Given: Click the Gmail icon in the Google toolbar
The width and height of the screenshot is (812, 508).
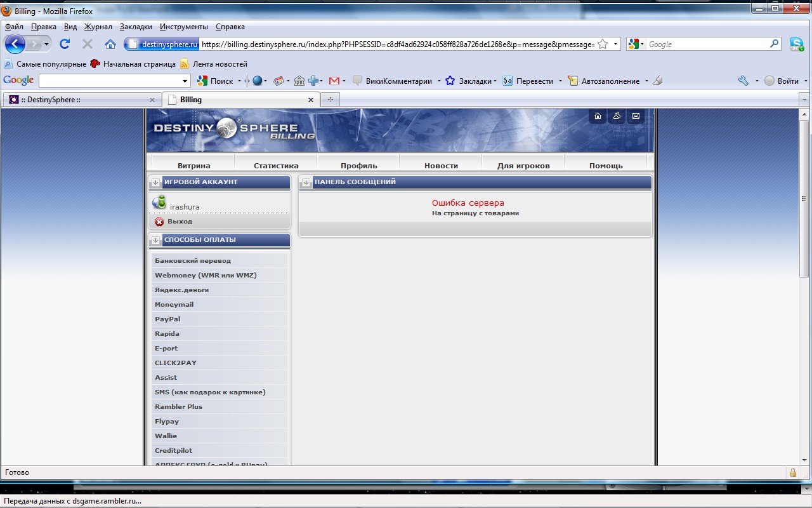Looking at the screenshot, I should pyautogui.click(x=334, y=81).
